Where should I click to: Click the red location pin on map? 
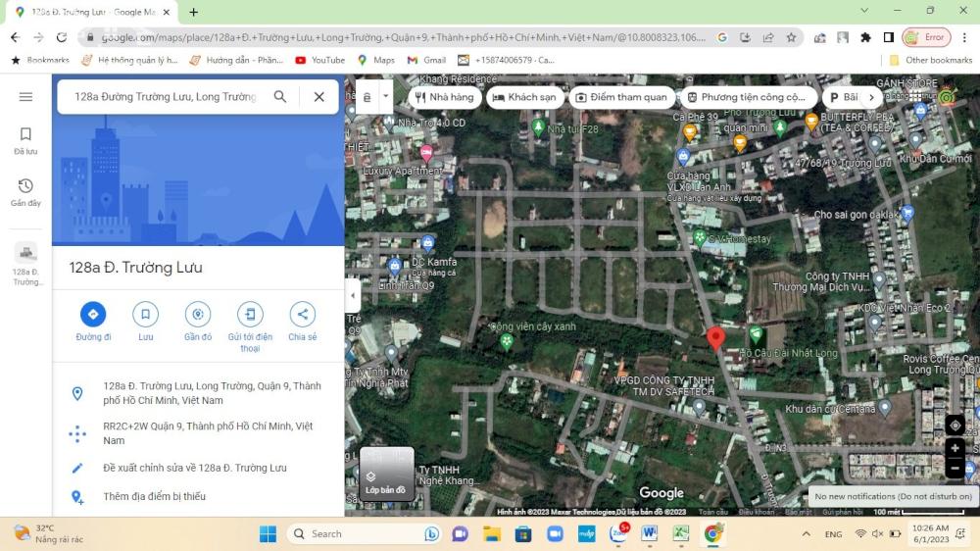[x=716, y=338]
